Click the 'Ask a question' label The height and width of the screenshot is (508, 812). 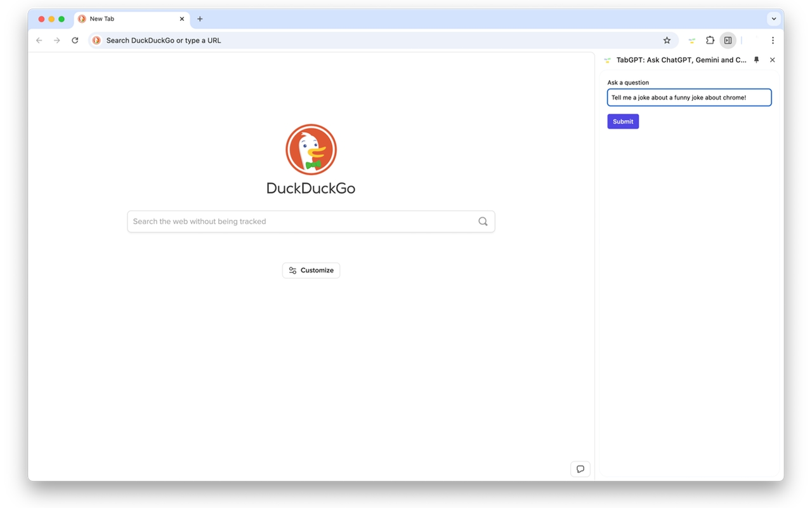click(628, 83)
